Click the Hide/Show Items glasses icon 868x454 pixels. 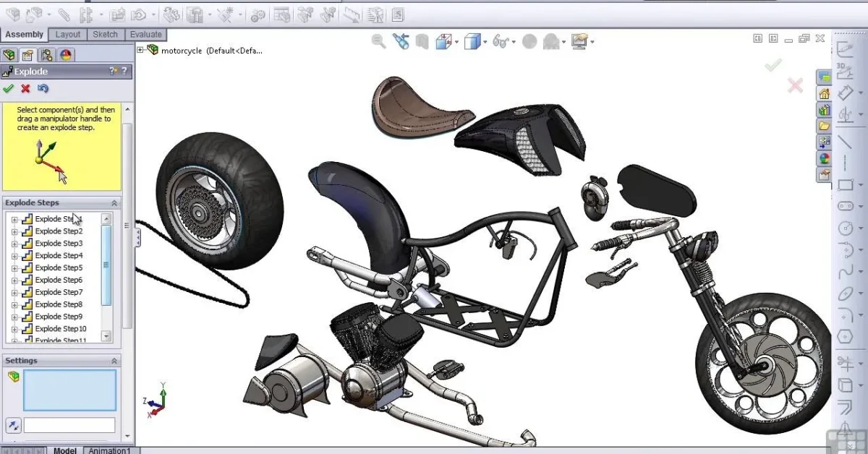(500, 42)
